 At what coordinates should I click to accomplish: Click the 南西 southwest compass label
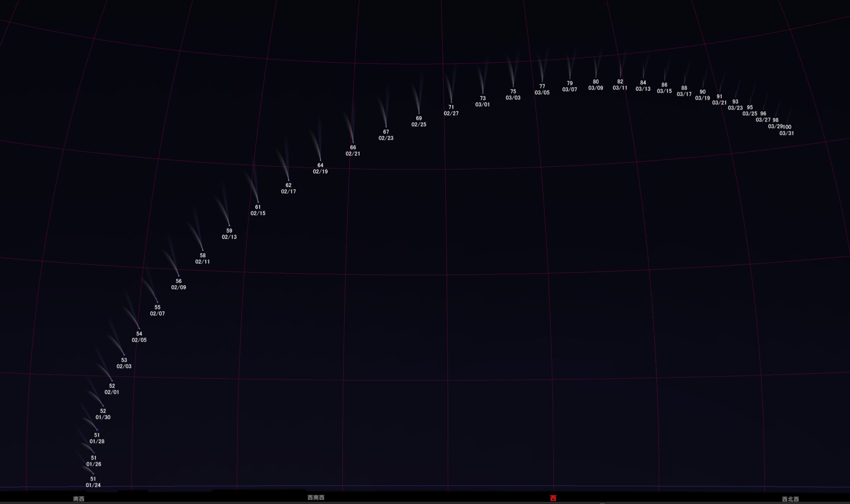[x=78, y=499]
